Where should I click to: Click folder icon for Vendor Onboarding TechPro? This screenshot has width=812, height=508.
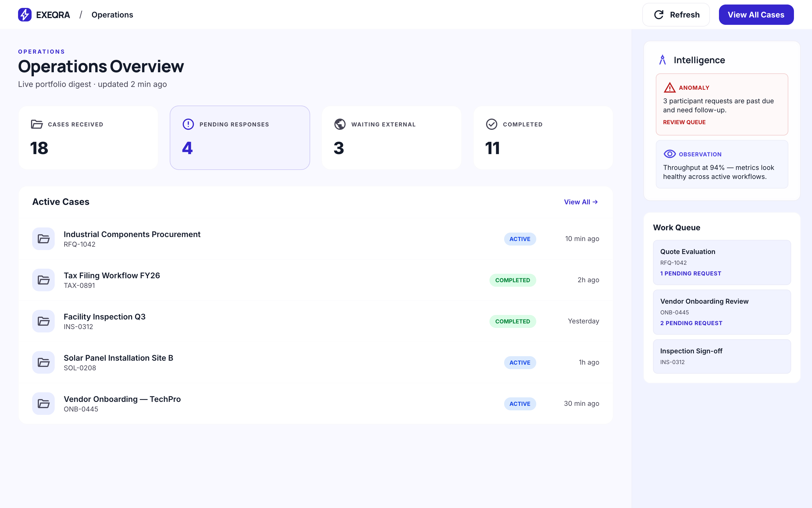(x=44, y=404)
